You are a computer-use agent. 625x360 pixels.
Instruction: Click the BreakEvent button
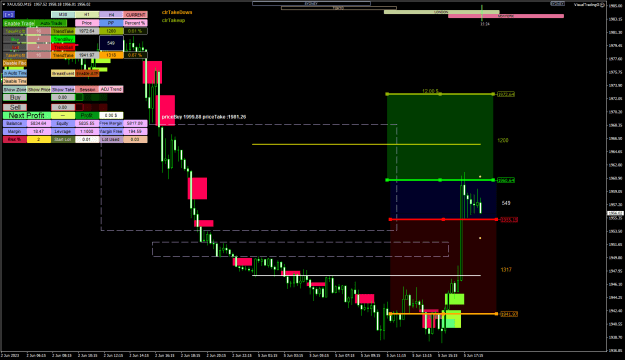tap(63, 74)
